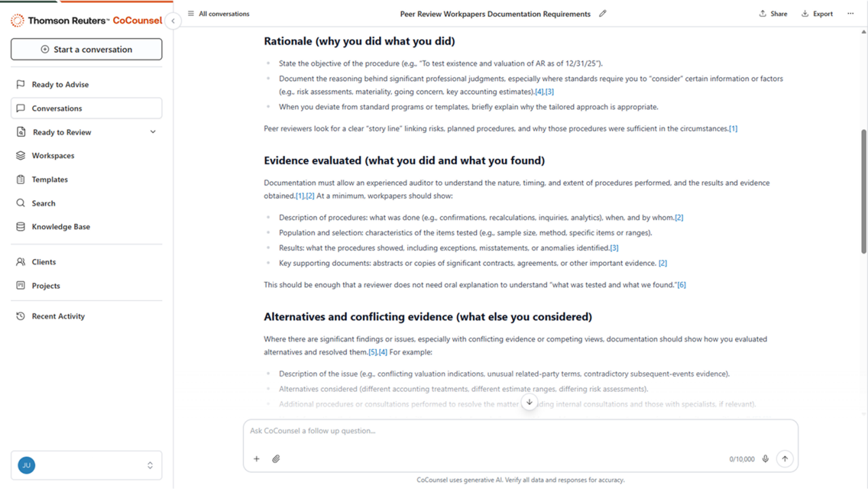Go to the Knowledge Base section

pos(60,227)
